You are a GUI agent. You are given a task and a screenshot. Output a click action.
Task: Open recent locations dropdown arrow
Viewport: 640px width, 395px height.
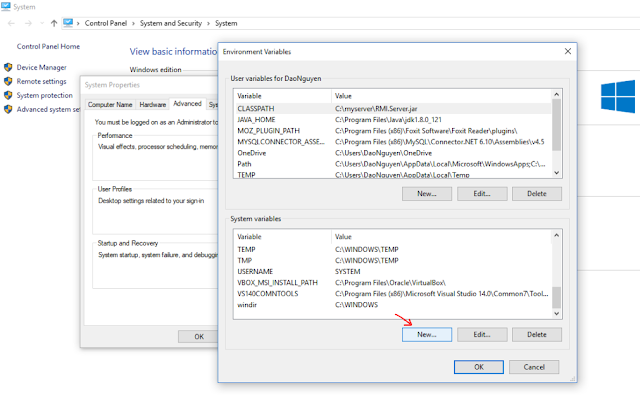[42, 23]
